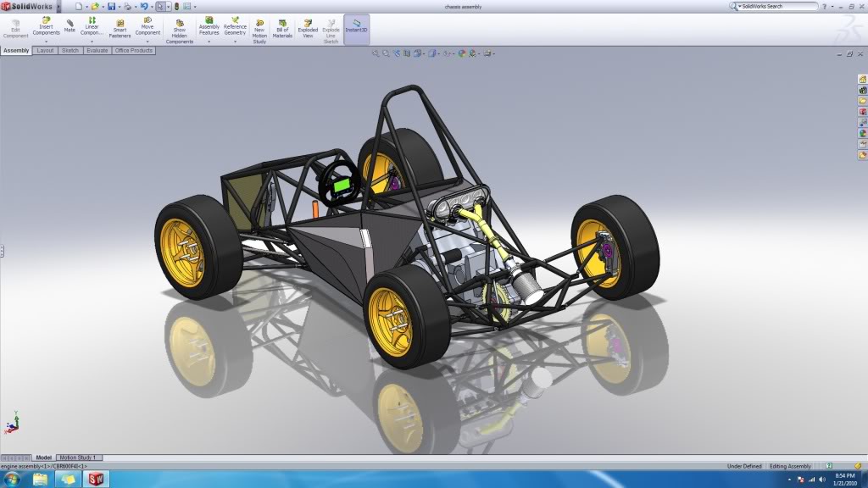
Task: Open Assembly Features
Action: coord(209,26)
